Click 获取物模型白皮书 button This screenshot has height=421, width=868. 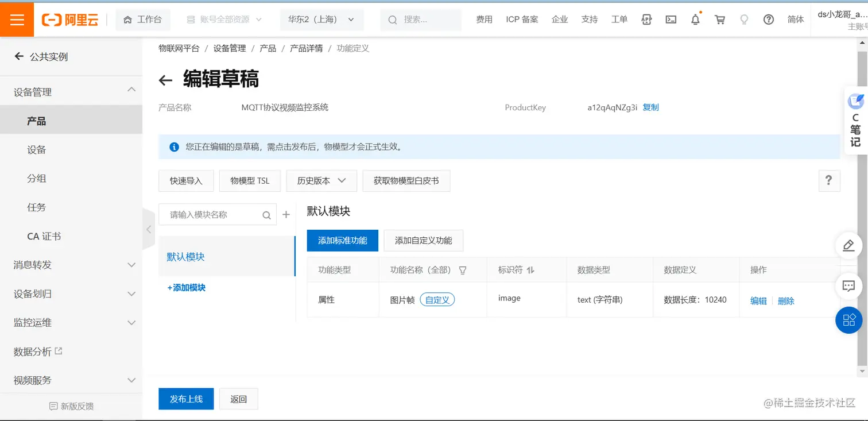point(406,180)
